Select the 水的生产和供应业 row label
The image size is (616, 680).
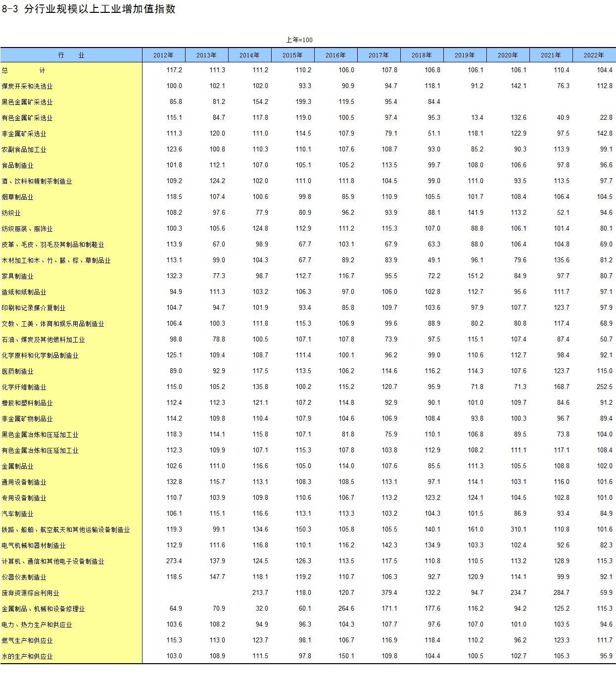pyautogui.click(x=27, y=656)
